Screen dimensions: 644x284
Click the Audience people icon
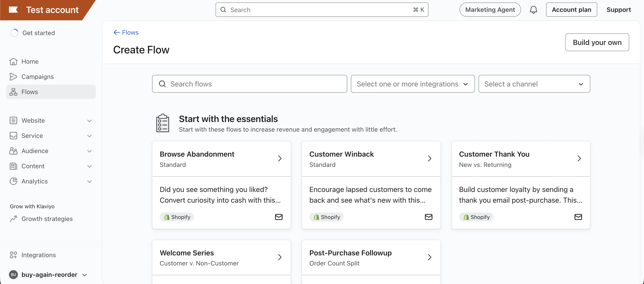[x=13, y=151]
